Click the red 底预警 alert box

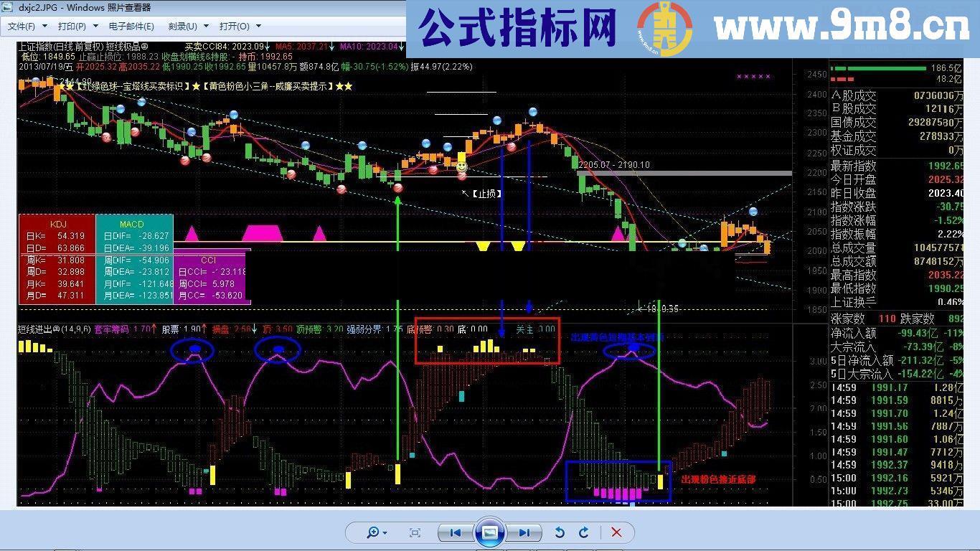point(487,341)
